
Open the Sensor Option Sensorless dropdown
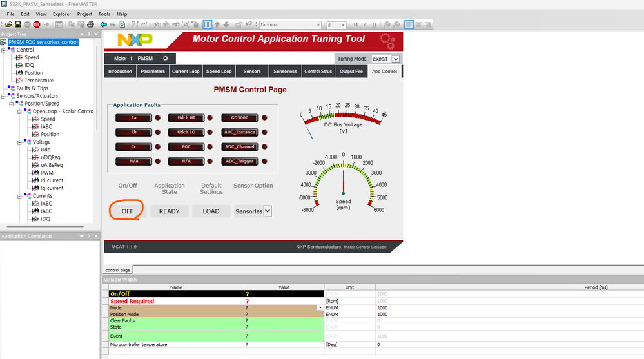click(268, 211)
